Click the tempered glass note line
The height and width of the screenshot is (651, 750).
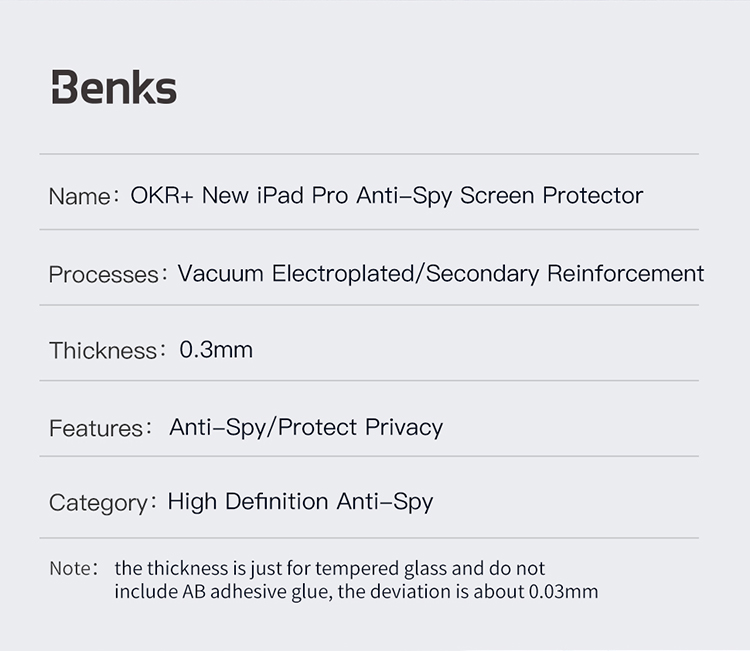tap(330, 569)
